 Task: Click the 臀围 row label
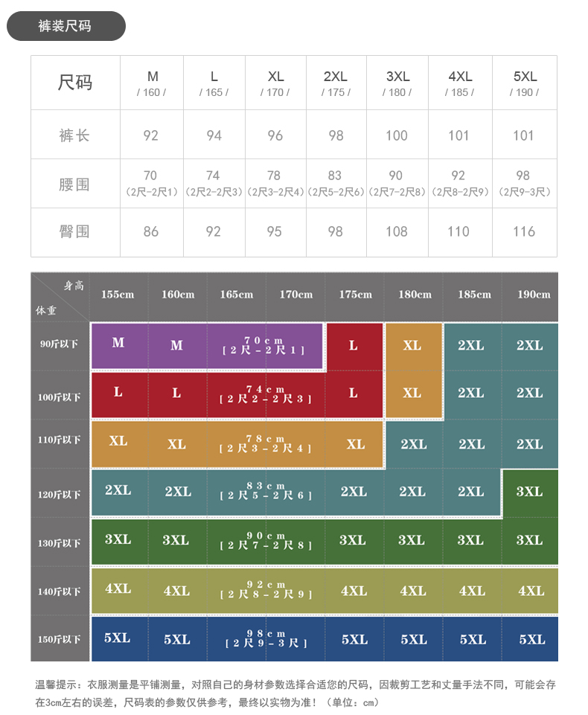pos(75,232)
